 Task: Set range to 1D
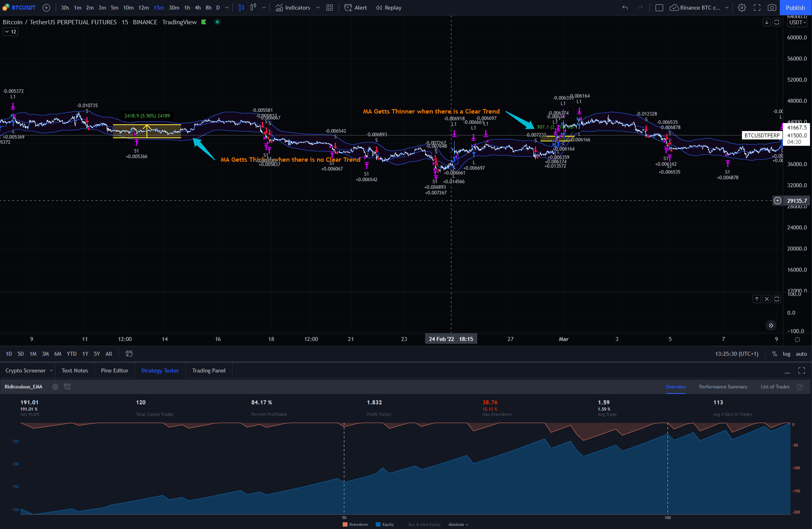(9, 354)
